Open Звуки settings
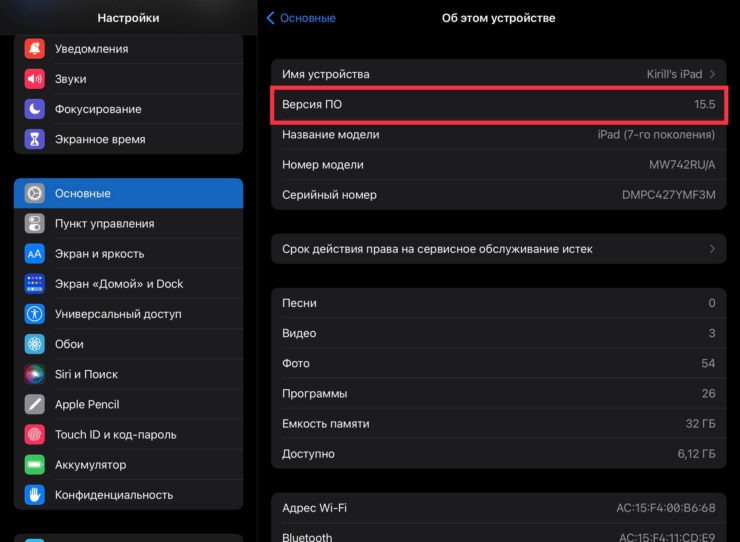 pos(128,79)
